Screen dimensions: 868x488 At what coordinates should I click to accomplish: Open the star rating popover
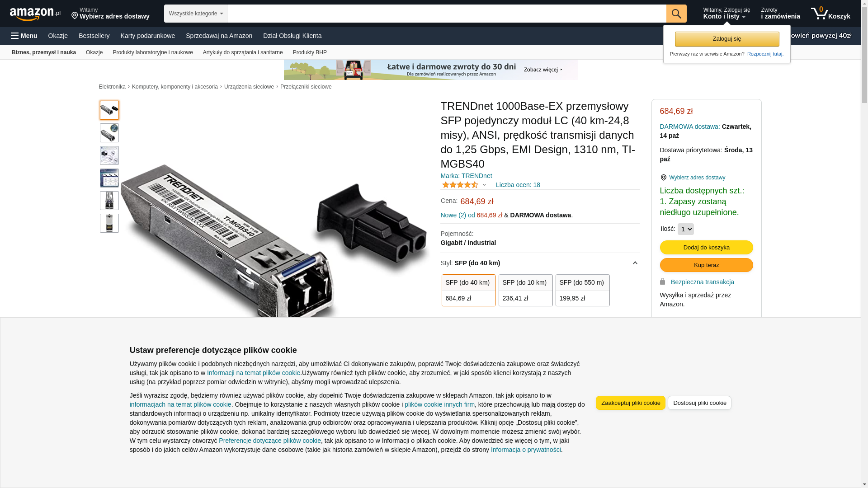(464, 185)
